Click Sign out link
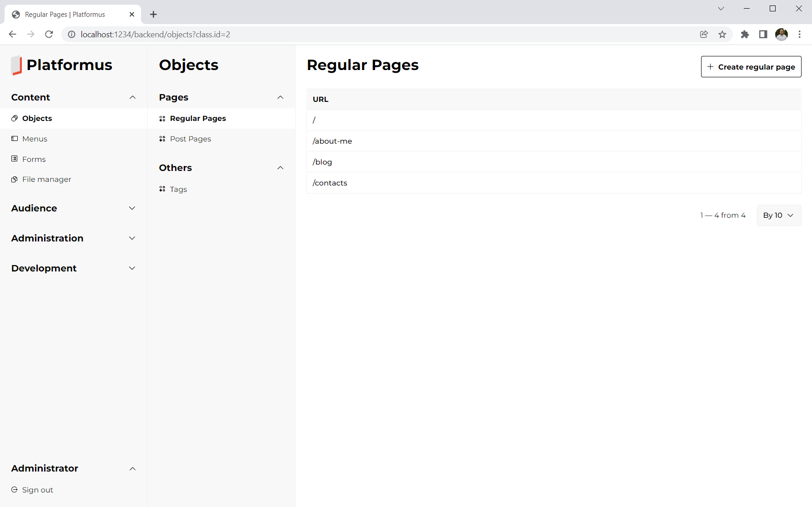 (37, 490)
